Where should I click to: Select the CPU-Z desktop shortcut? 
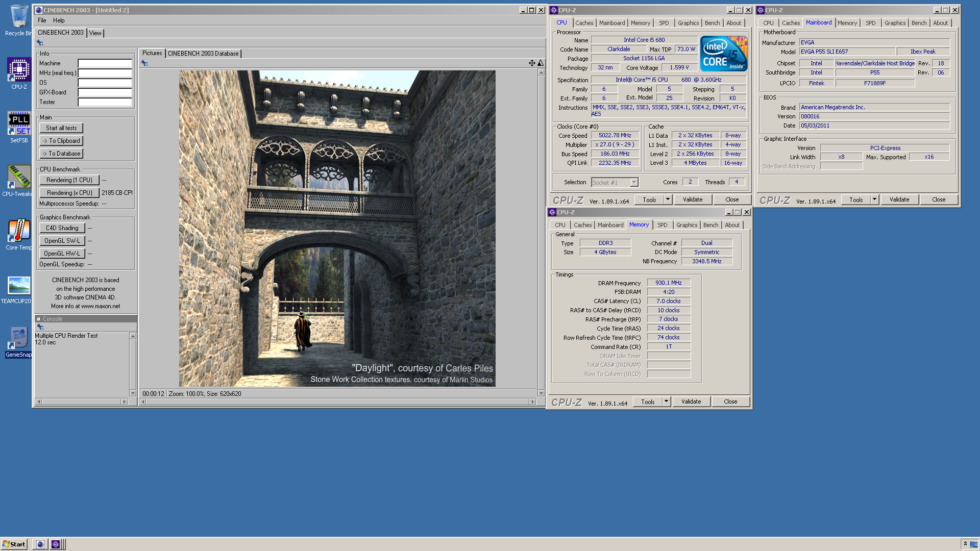(19, 73)
